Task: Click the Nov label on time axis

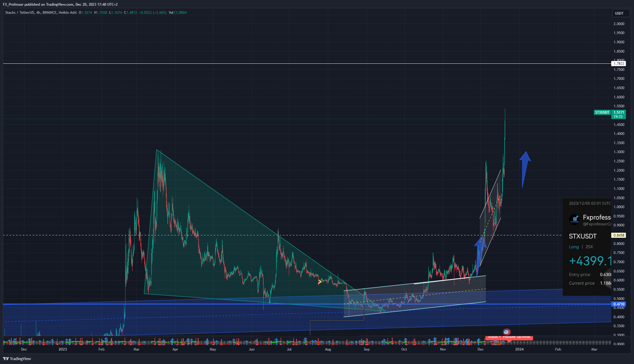Action: pos(443,349)
